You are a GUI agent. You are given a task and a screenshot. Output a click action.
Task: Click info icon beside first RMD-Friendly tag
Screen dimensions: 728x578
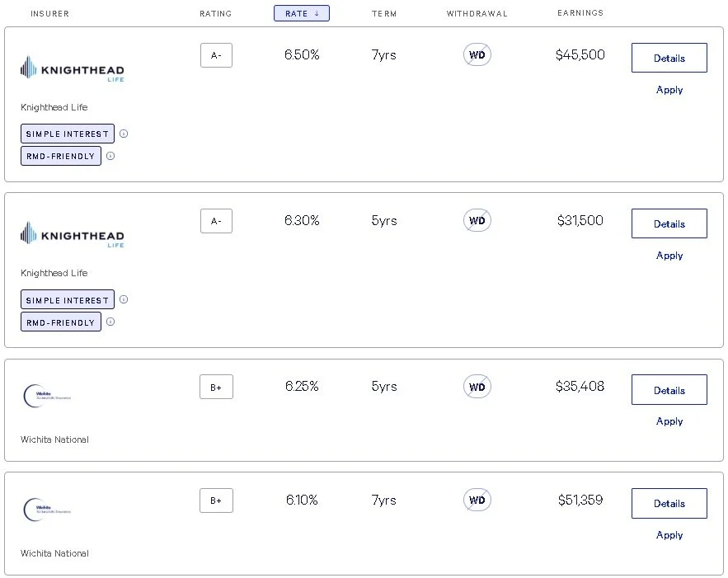click(x=110, y=156)
